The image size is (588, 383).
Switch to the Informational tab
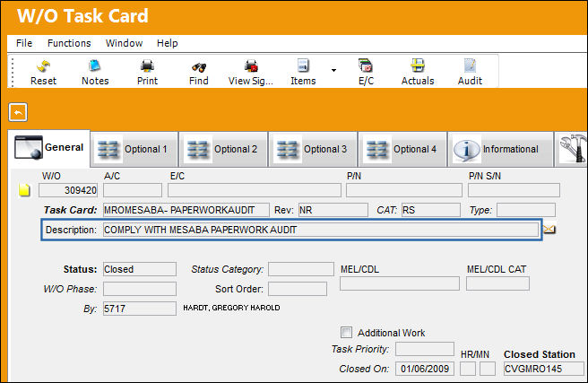(501, 149)
